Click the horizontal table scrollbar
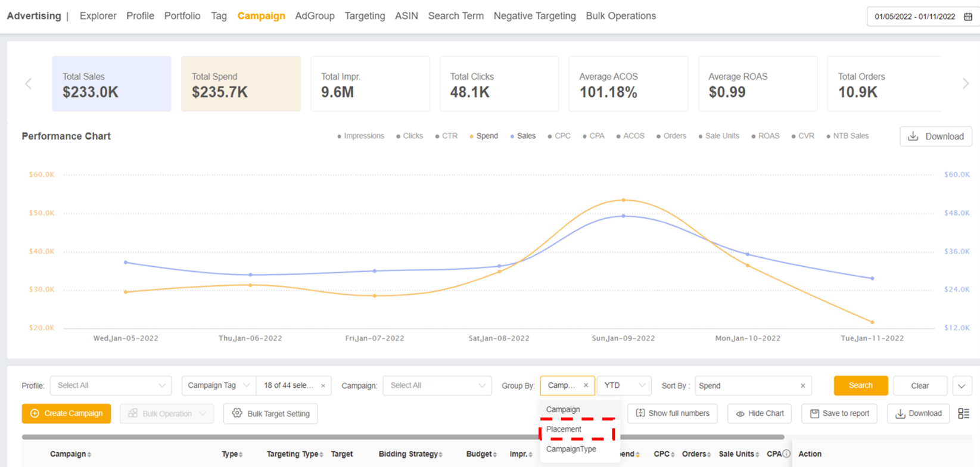Screen dimensions: 980x467 click(x=403, y=437)
